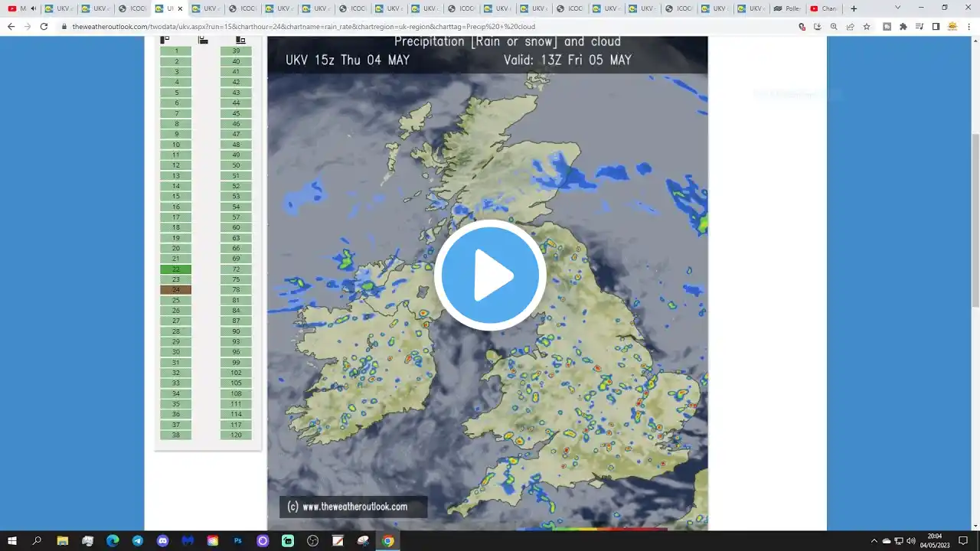
Task: Switch to the YouTube Channel tab
Action: [x=824, y=8]
